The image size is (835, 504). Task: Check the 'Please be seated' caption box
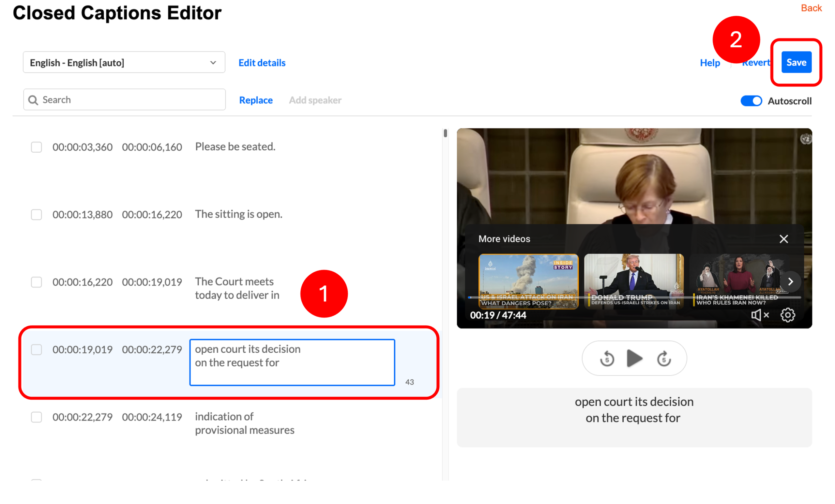click(36, 147)
